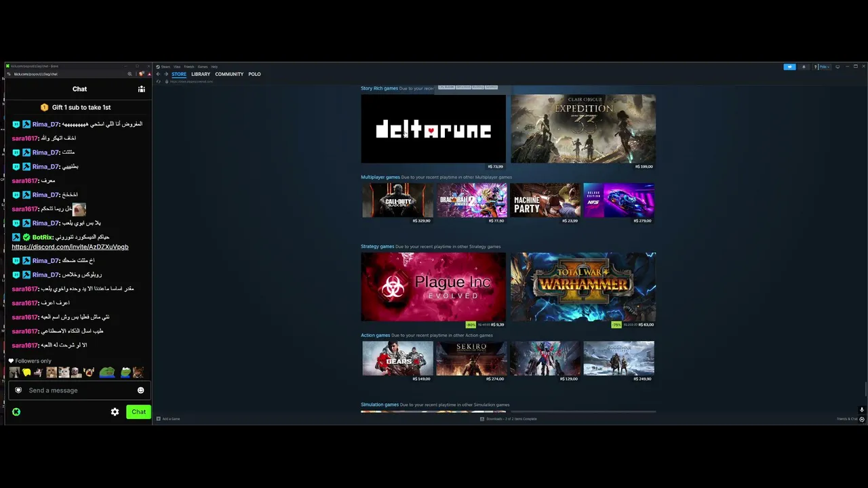Click the Add a Game plus icon
The image size is (868, 488).
159,419
